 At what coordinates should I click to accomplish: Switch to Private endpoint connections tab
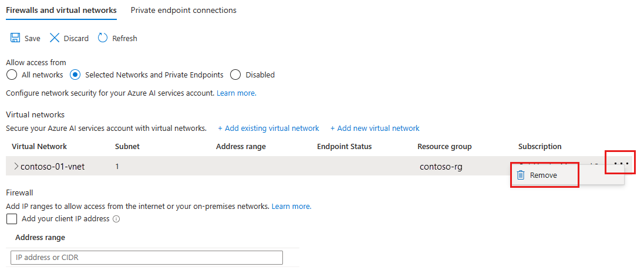pyautogui.click(x=184, y=10)
